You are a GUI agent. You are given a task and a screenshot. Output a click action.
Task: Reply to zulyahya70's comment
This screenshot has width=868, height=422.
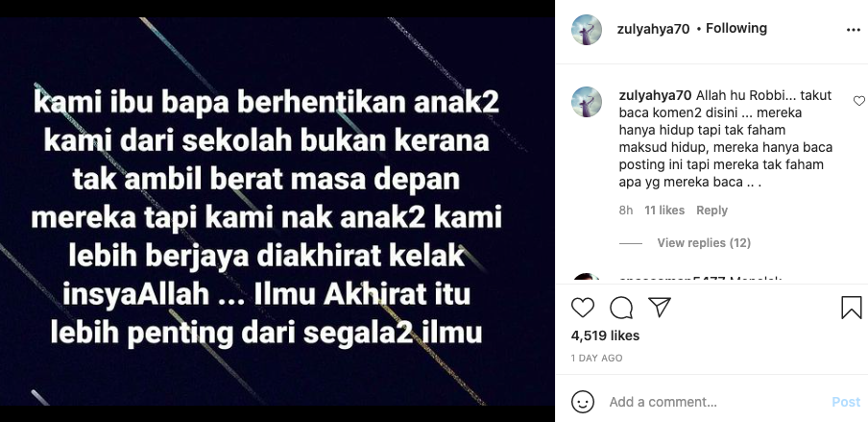pos(711,211)
